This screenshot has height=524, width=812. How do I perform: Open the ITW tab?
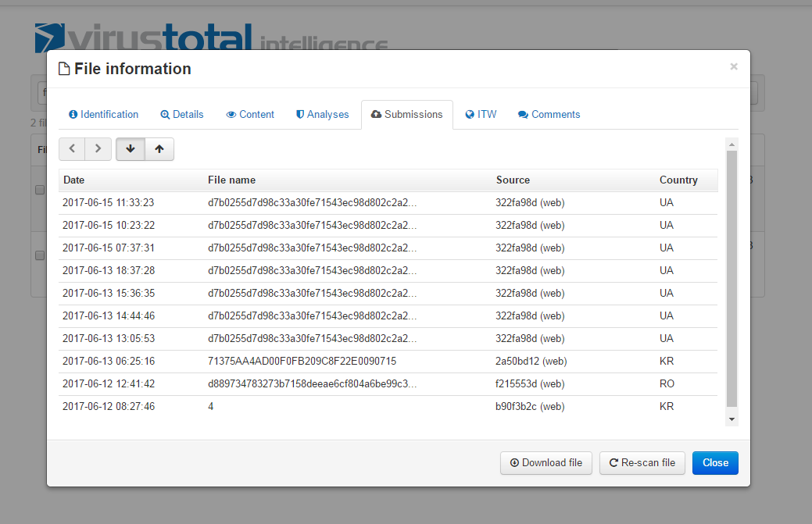point(481,115)
